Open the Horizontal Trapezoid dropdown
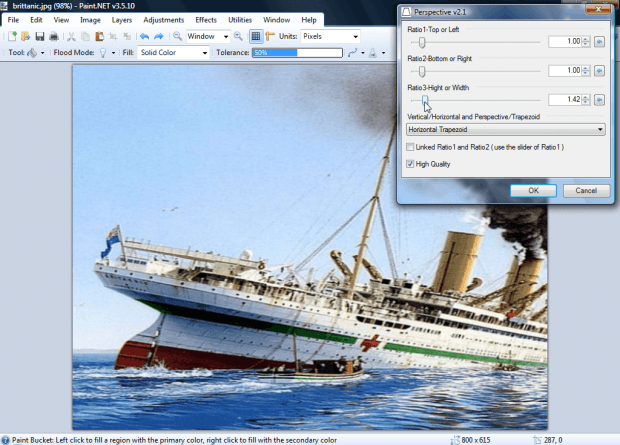The image size is (620, 445). [506, 129]
